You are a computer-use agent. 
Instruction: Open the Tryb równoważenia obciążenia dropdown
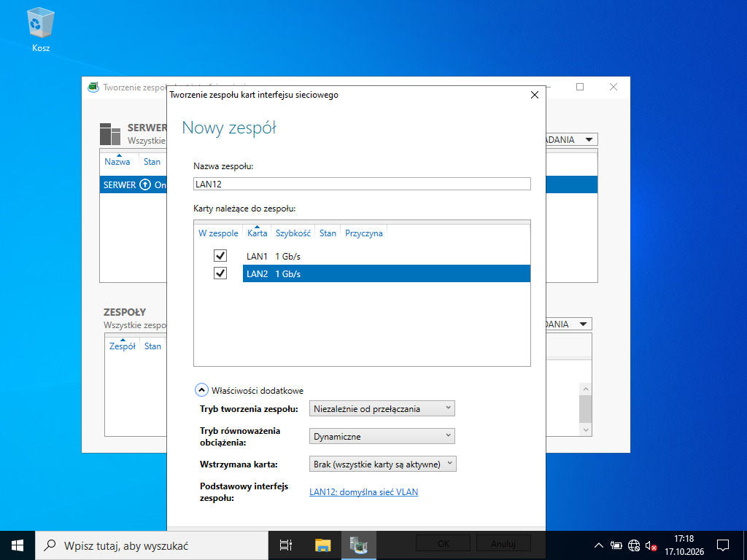point(382,436)
